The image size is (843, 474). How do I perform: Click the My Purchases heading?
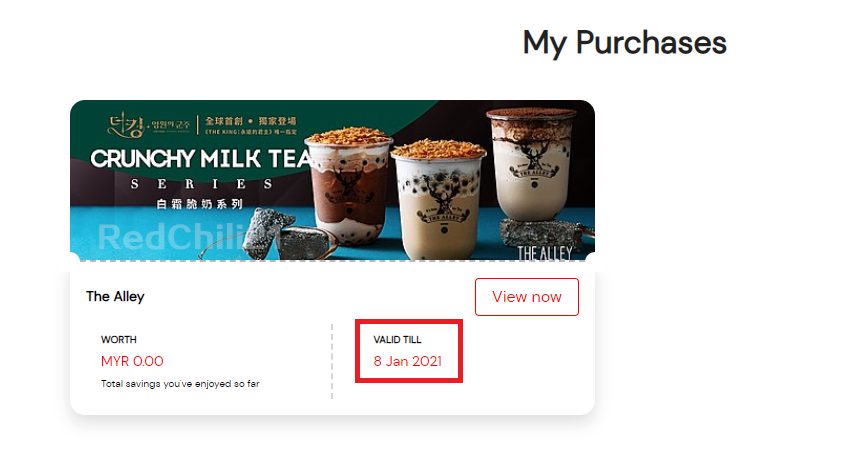coord(624,42)
